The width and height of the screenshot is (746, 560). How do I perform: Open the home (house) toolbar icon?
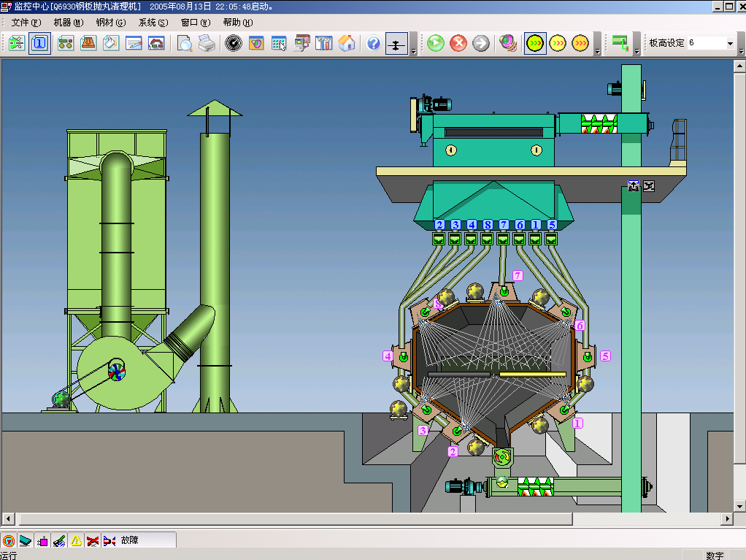(347, 43)
